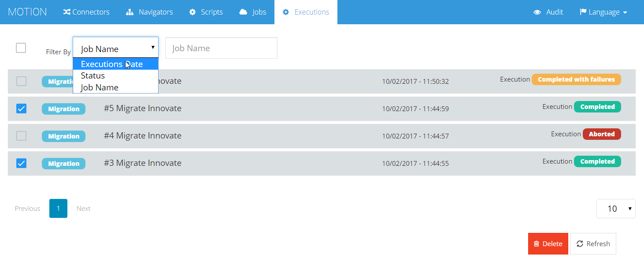This screenshot has height=262, width=644.
Task: Click Migration tag on #5 Migrate Innovate row
Action: (63, 109)
